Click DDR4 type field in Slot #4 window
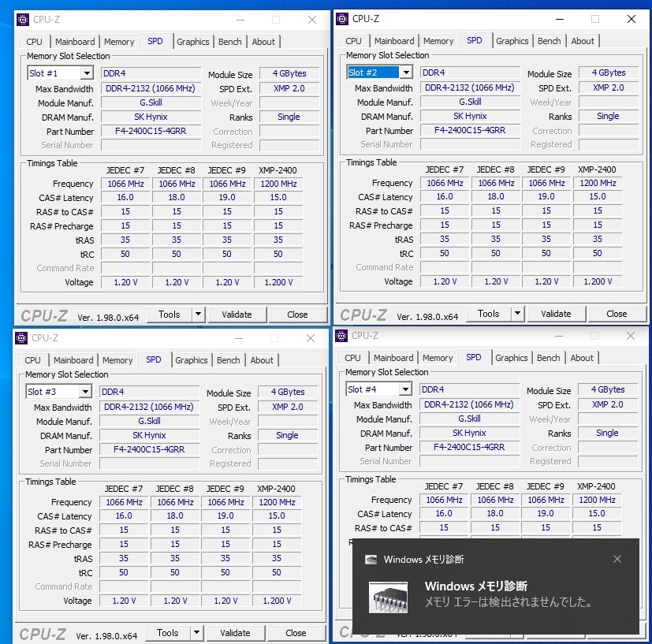 click(469, 389)
